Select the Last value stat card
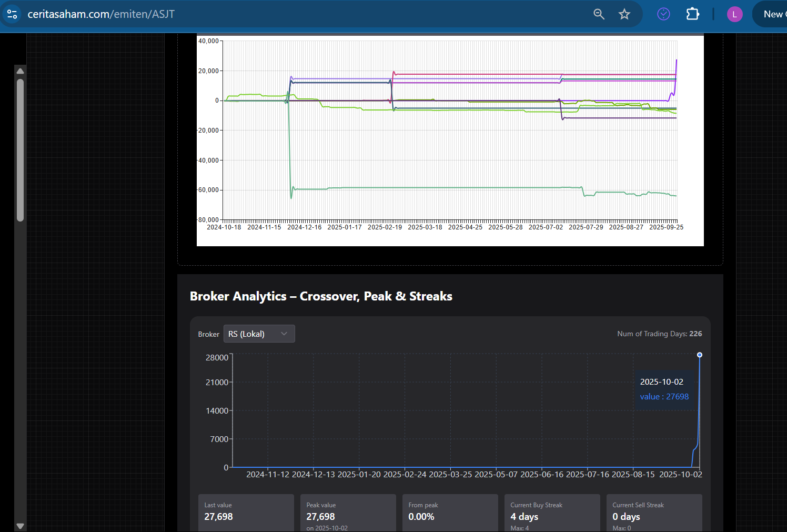787x532 pixels. 246,513
